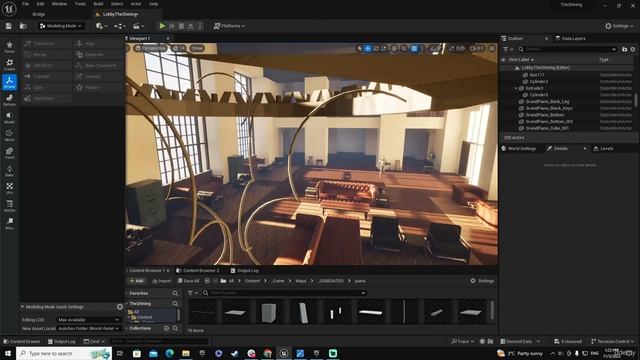Viewport: 640px width, 360px height.
Task: Click the Save All button
Action: click(189, 281)
